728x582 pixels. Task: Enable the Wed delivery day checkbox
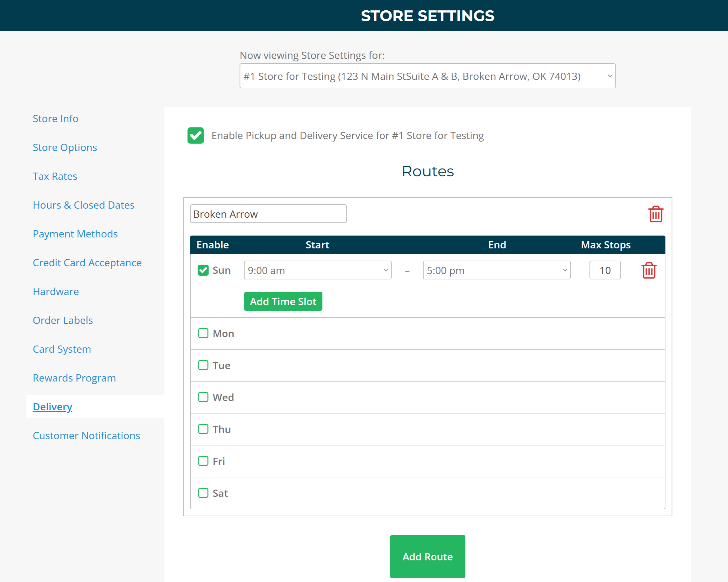coord(203,397)
